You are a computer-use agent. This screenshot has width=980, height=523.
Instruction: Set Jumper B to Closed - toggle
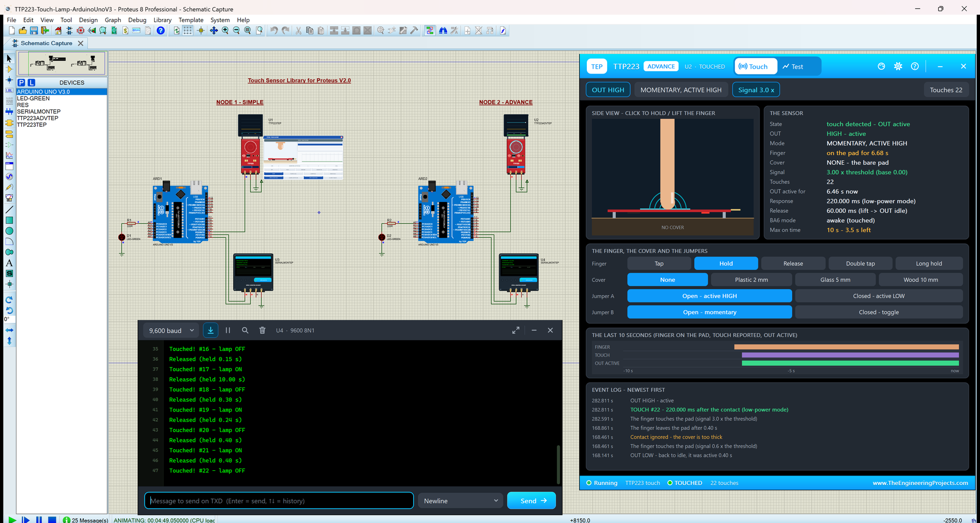(879, 312)
